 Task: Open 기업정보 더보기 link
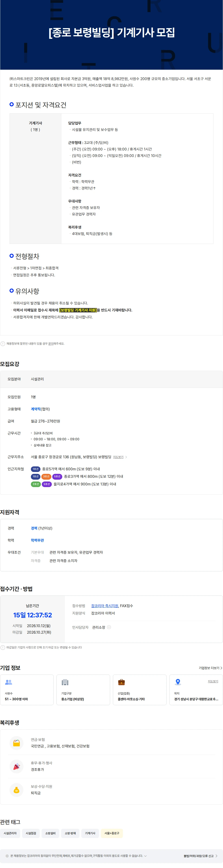[x=210, y=668]
